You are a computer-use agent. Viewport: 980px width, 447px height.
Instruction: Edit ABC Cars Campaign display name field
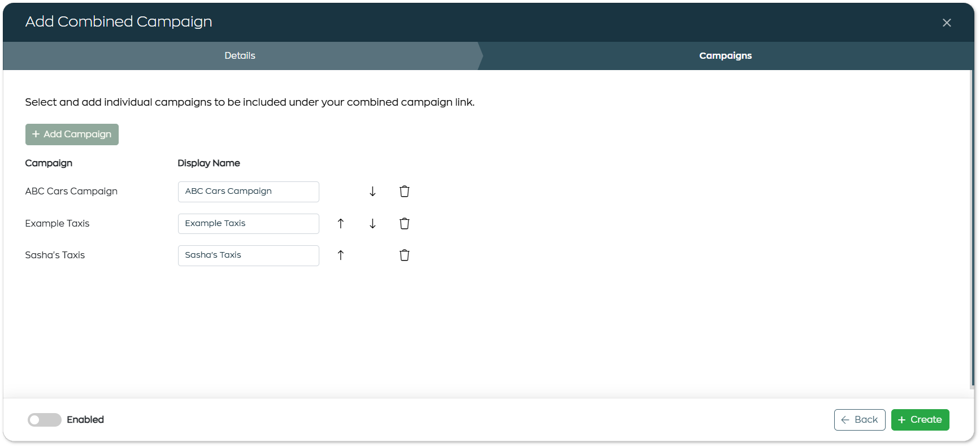[248, 192]
